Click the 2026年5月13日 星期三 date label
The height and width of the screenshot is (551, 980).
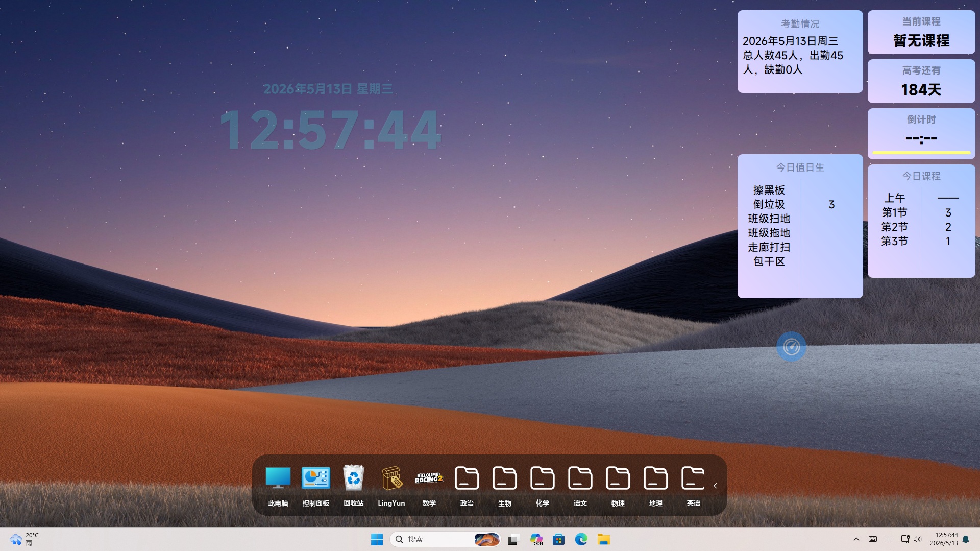[x=328, y=89]
